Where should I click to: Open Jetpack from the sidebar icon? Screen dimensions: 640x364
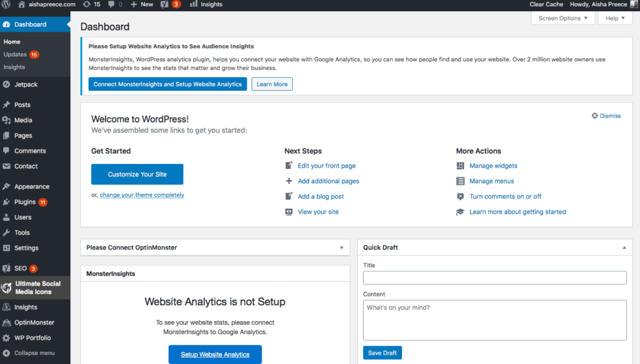tap(6, 84)
